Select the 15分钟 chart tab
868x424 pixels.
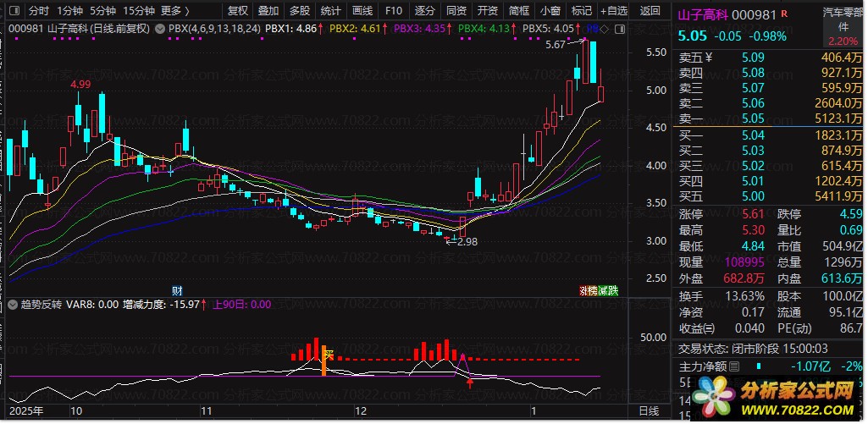point(139,11)
